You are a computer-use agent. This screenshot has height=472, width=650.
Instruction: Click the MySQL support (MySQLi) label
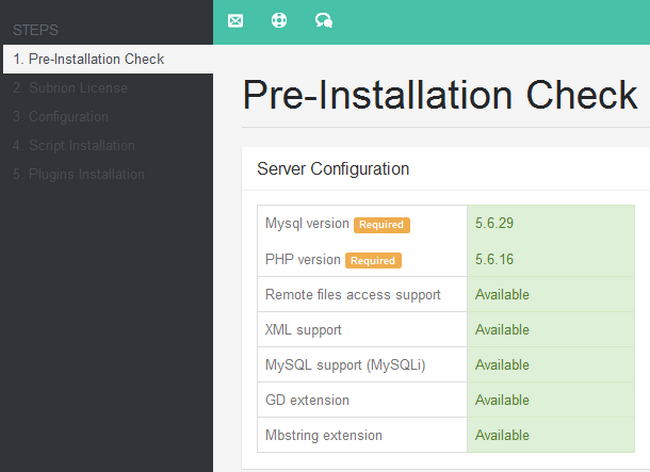[345, 365]
